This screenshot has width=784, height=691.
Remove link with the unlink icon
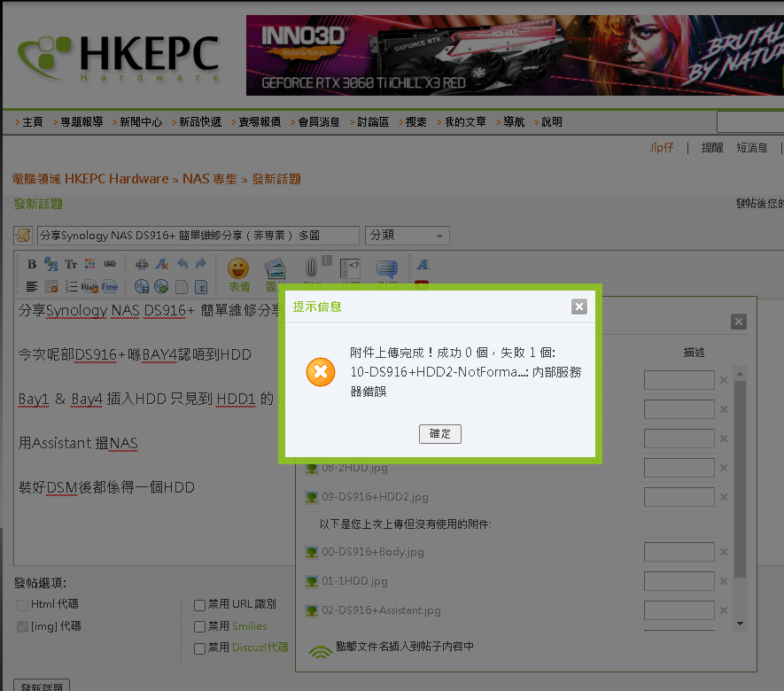pyautogui.click(x=142, y=264)
